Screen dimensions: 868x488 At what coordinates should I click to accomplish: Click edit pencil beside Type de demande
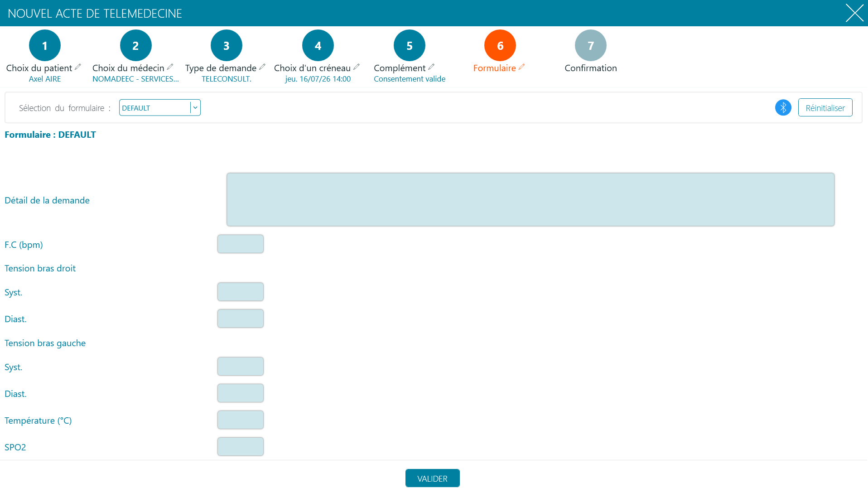point(262,67)
